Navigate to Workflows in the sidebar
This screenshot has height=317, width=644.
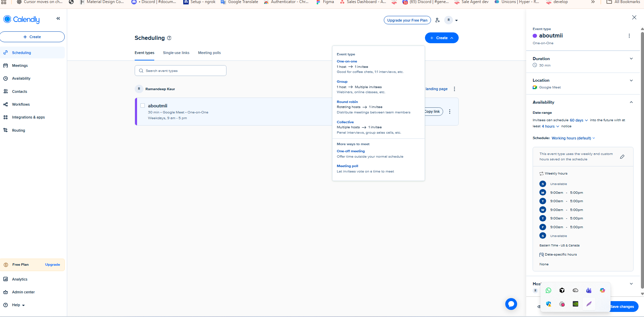20,104
